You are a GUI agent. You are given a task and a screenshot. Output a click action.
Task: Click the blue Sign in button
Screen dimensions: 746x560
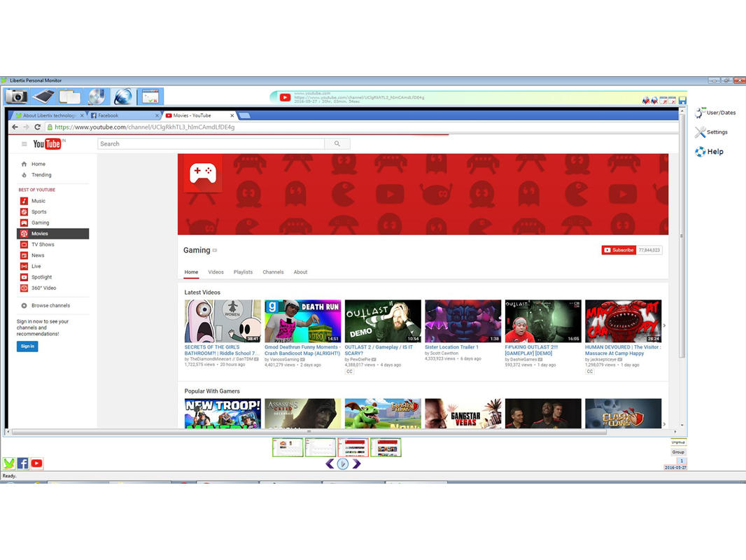click(x=27, y=346)
